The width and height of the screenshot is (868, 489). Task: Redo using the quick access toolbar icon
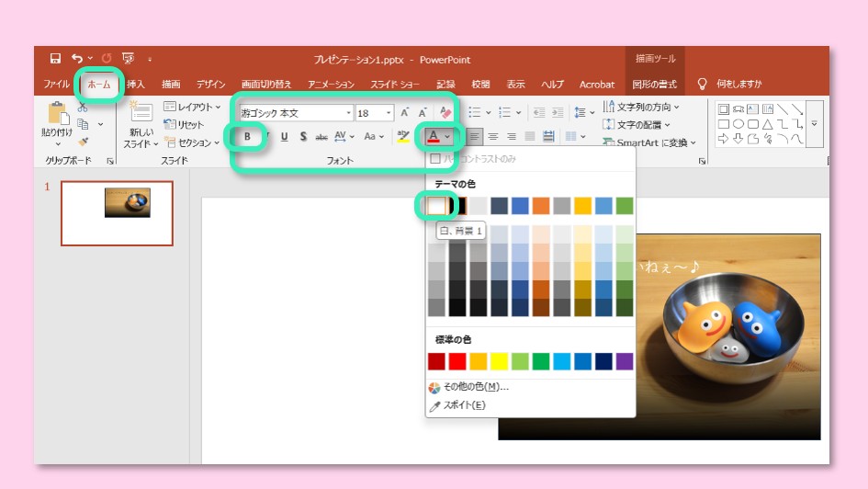click(x=107, y=58)
